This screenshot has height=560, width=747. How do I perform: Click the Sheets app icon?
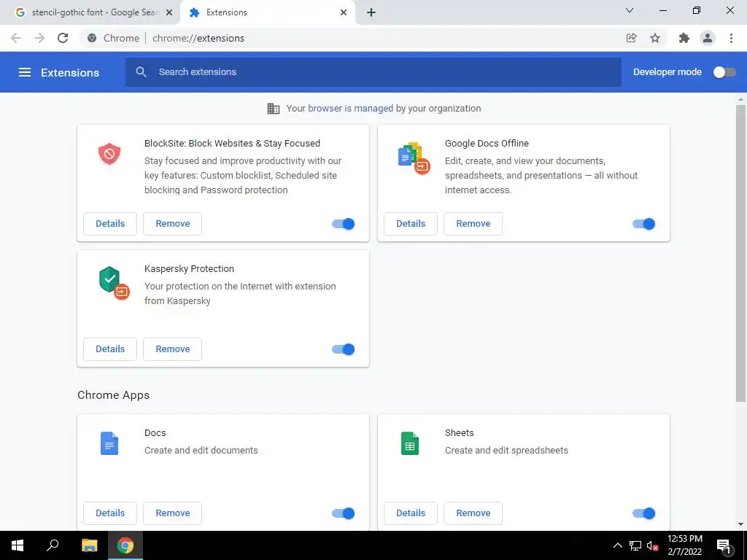click(x=410, y=443)
